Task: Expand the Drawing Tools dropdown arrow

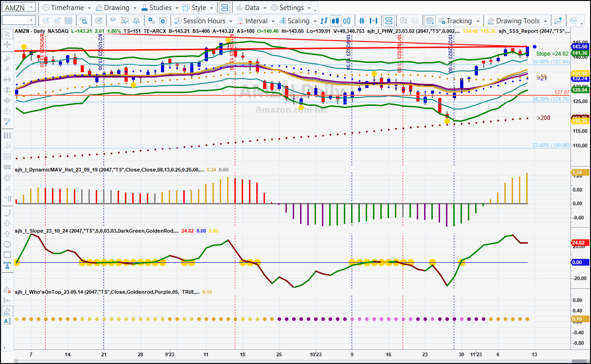Action: click(545, 21)
